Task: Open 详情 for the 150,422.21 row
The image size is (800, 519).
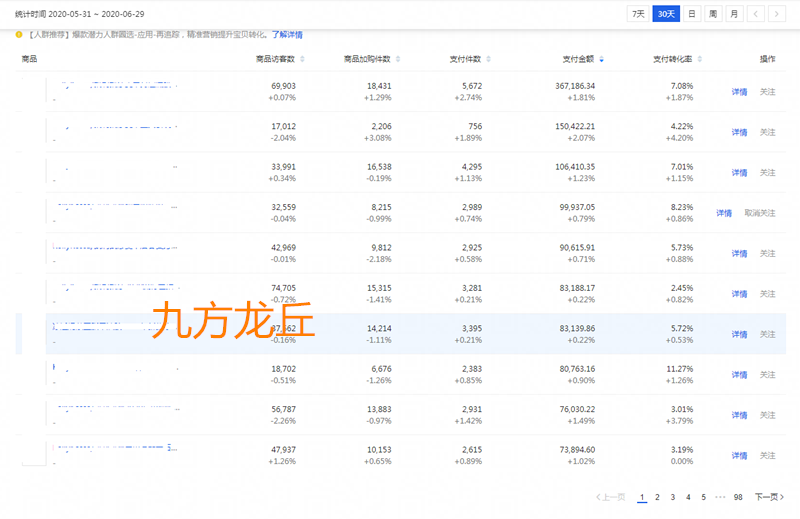Action: [x=739, y=132]
